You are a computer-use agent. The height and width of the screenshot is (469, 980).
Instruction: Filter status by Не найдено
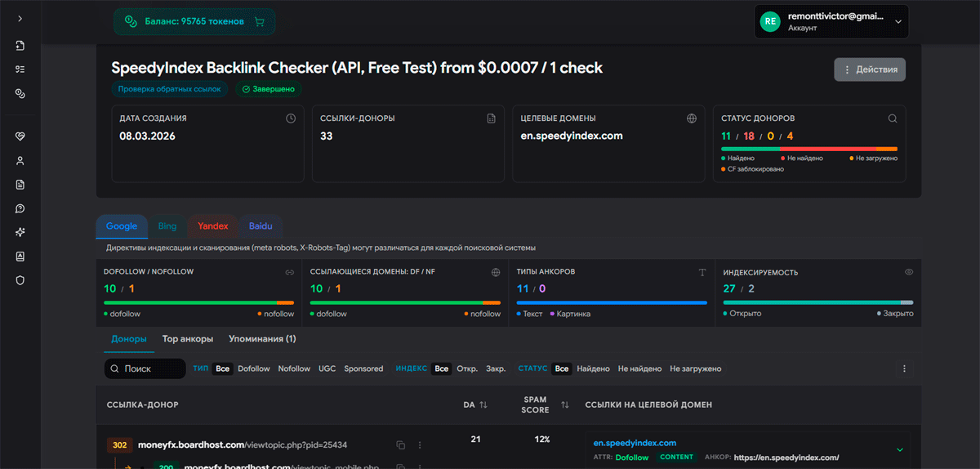click(x=639, y=369)
